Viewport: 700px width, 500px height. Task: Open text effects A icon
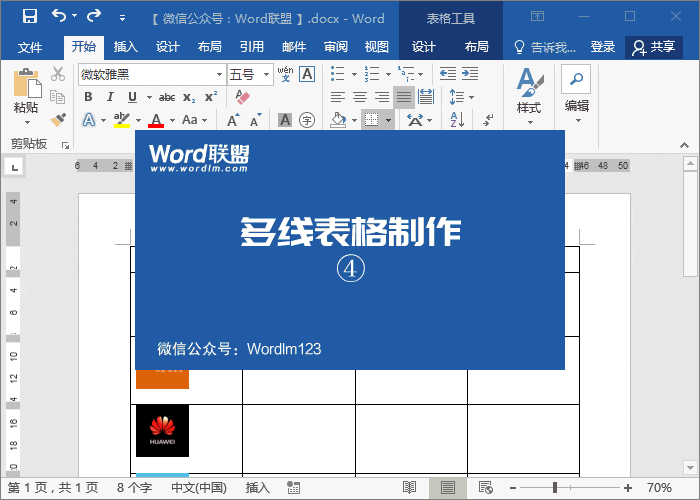tap(89, 120)
